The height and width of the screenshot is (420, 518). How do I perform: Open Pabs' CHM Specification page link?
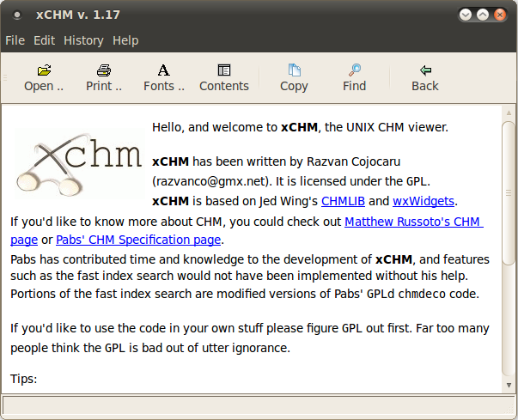coord(138,240)
